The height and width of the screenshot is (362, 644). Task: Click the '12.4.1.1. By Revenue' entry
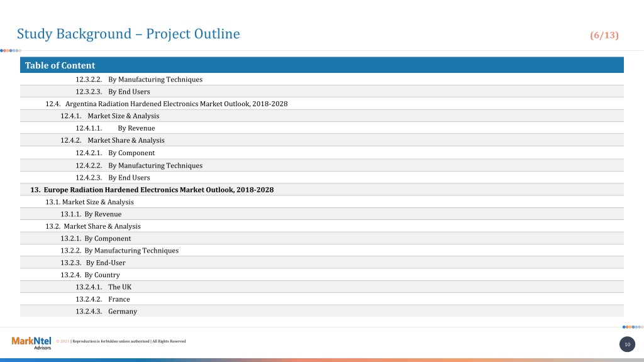(115, 128)
